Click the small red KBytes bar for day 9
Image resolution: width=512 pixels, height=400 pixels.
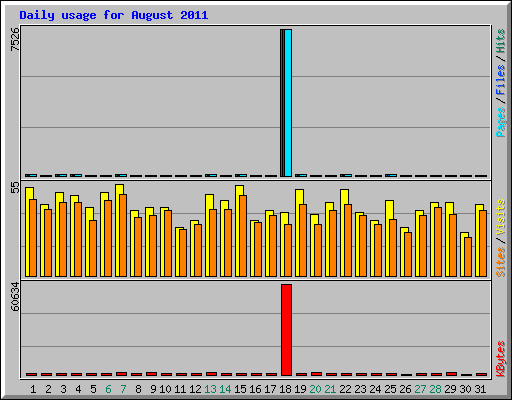pyautogui.click(x=151, y=374)
